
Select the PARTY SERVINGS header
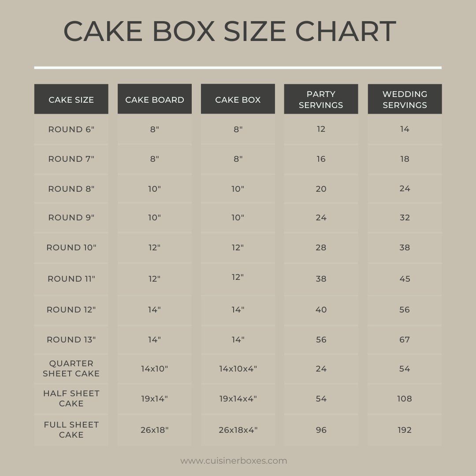click(321, 99)
